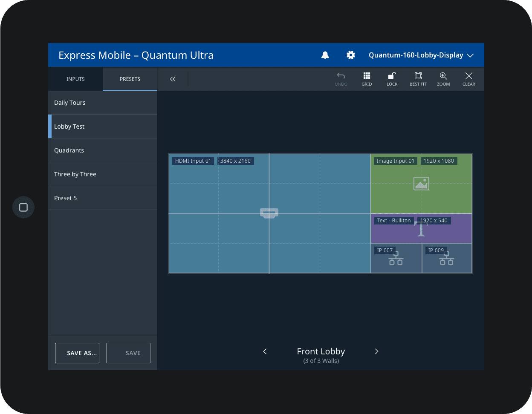Click the IP 007 network icon
Screen dimensions: 532x414
(x=396, y=259)
